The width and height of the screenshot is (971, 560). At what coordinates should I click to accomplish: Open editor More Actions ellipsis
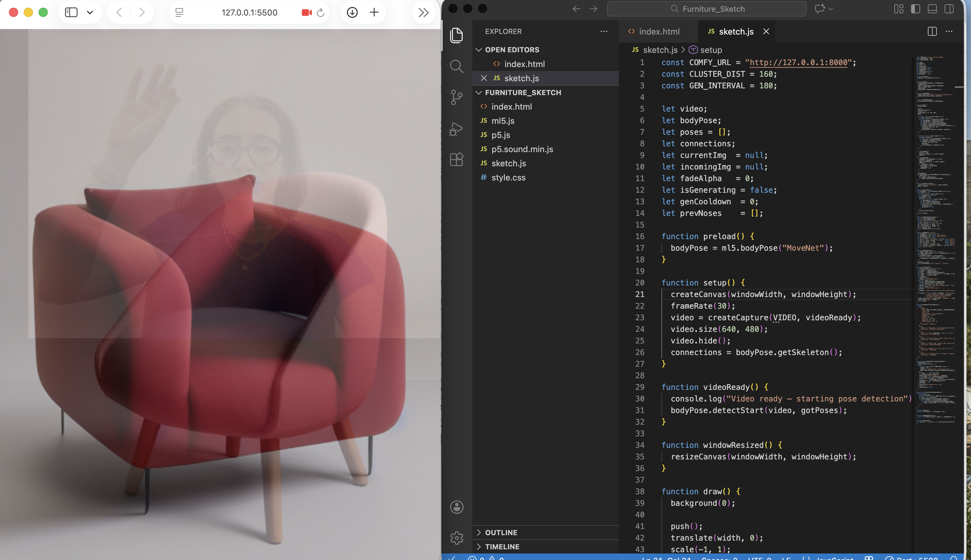coord(949,31)
